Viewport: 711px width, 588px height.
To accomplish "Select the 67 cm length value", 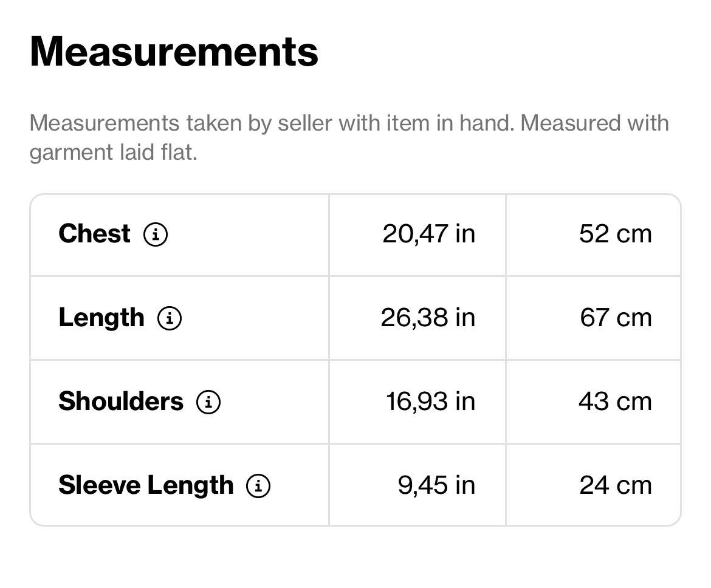I will [616, 318].
